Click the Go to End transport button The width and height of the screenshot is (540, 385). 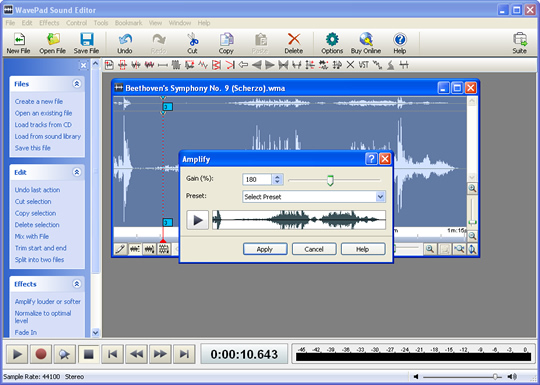[x=184, y=354]
